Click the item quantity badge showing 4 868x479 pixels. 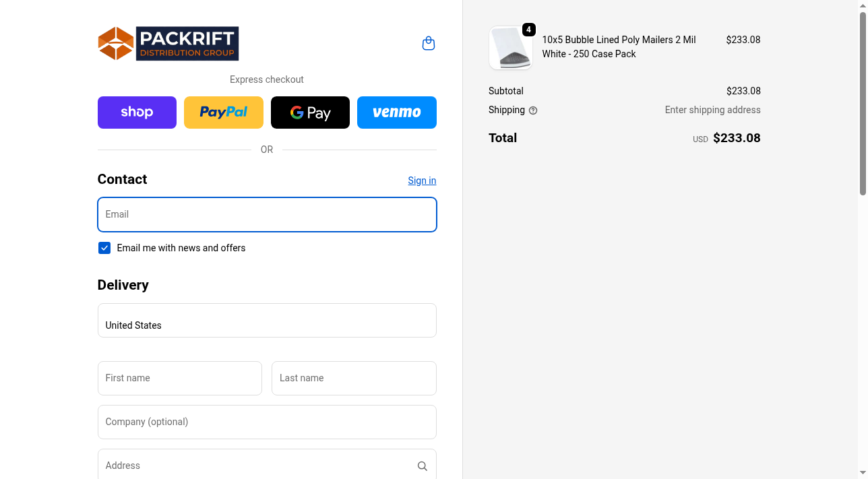point(529,30)
